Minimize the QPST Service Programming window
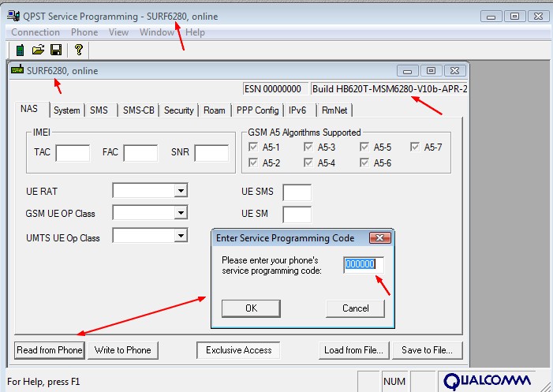Image resolution: width=553 pixels, height=392 pixels. 491,17
